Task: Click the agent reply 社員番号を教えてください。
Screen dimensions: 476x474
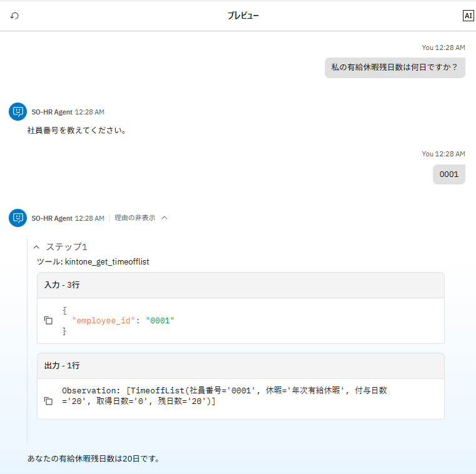Action: pyautogui.click(x=77, y=131)
